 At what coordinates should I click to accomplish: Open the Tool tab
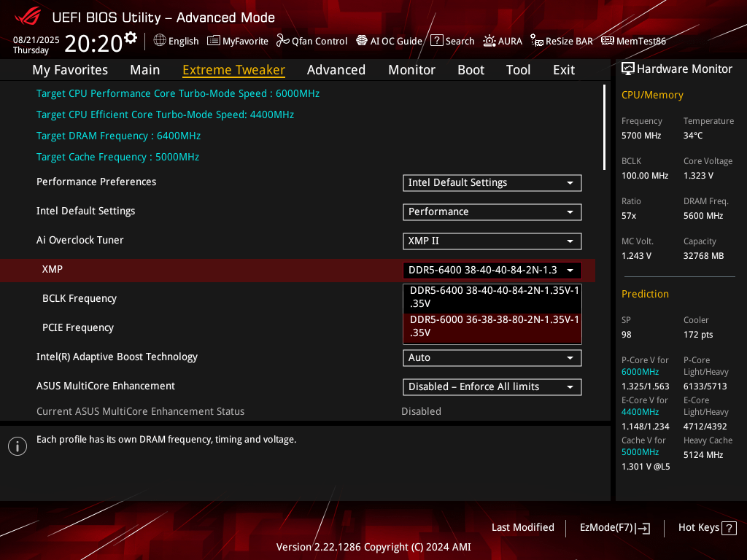tap(519, 70)
